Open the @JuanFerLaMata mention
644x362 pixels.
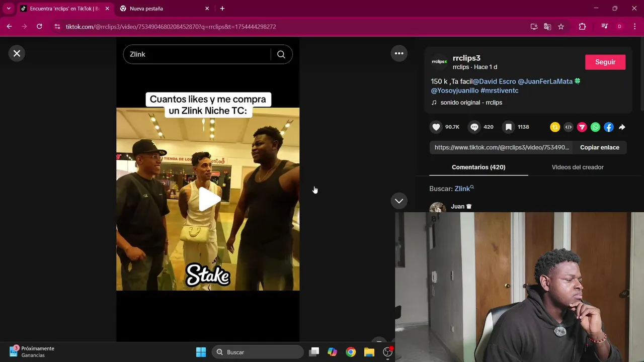[x=545, y=81]
